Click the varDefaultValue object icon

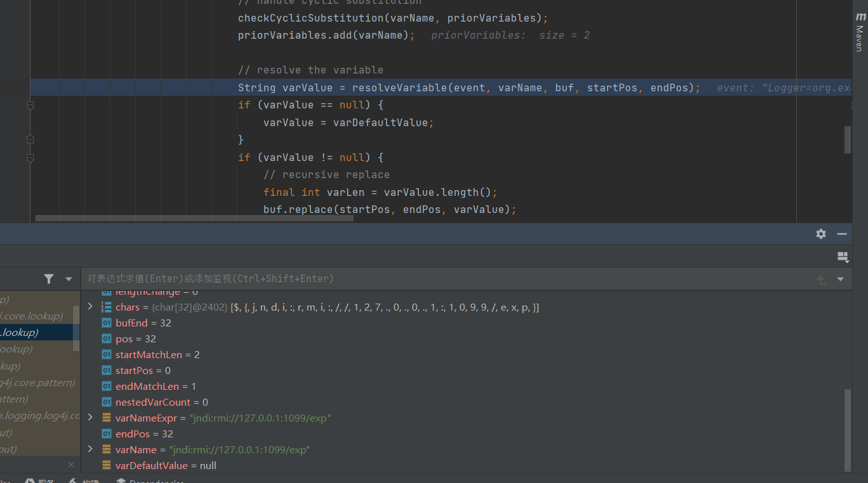(x=107, y=465)
